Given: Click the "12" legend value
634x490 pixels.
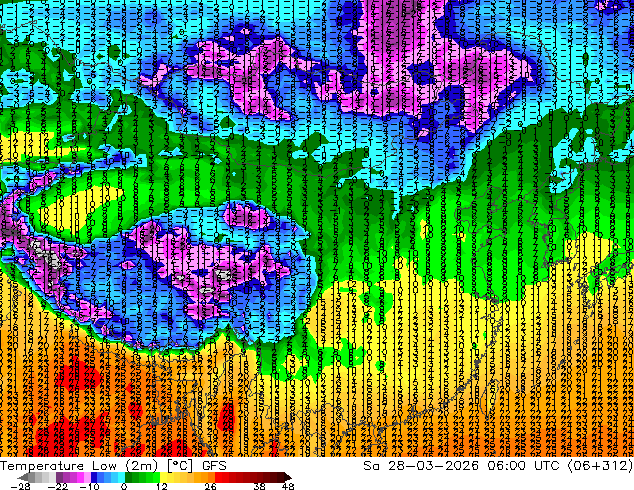Looking at the screenshot, I should pos(162,486).
